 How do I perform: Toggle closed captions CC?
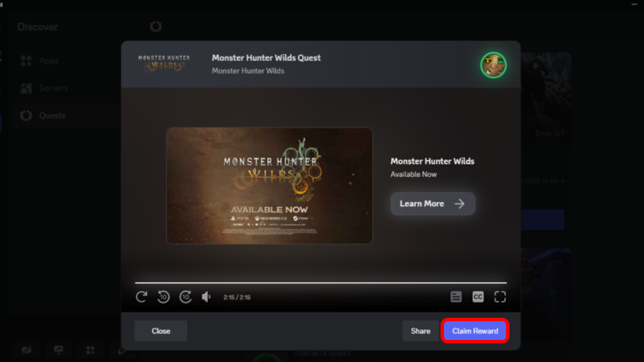click(478, 297)
